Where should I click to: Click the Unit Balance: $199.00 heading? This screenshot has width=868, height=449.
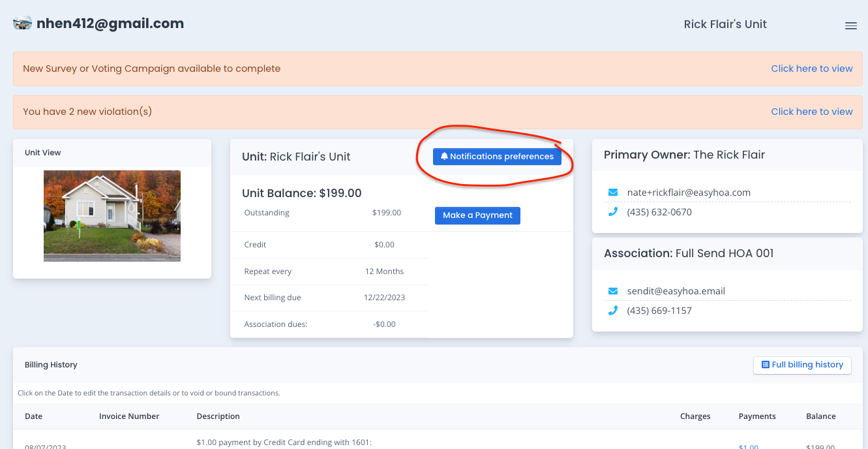[x=302, y=193]
